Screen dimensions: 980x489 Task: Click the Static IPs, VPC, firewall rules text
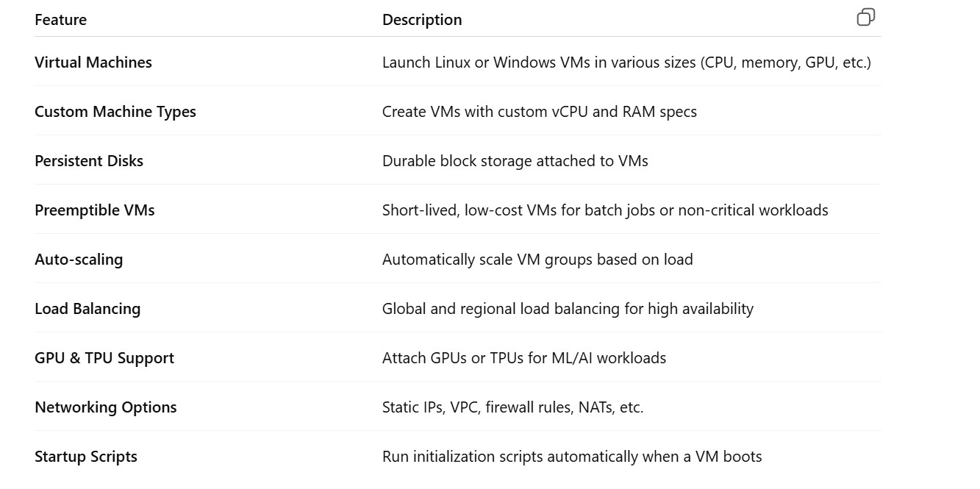click(512, 407)
